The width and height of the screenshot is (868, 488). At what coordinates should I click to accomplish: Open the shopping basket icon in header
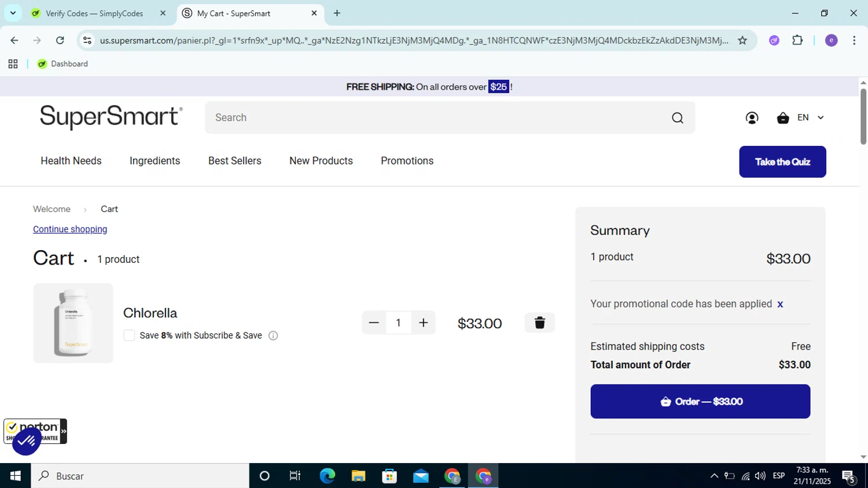[x=783, y=118]
